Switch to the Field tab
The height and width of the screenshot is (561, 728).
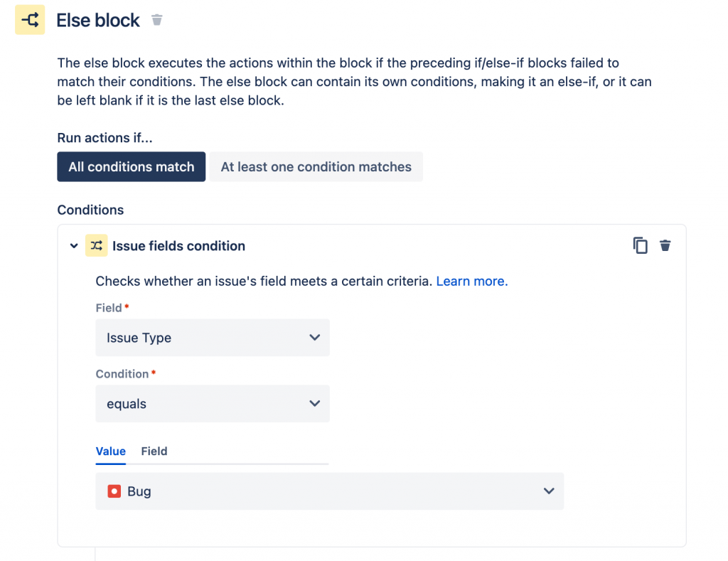154,451
